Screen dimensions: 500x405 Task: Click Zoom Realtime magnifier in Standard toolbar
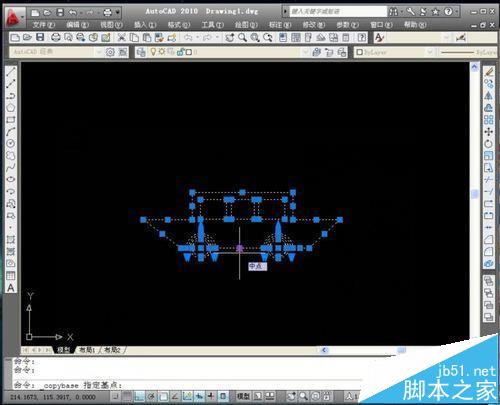242,37
